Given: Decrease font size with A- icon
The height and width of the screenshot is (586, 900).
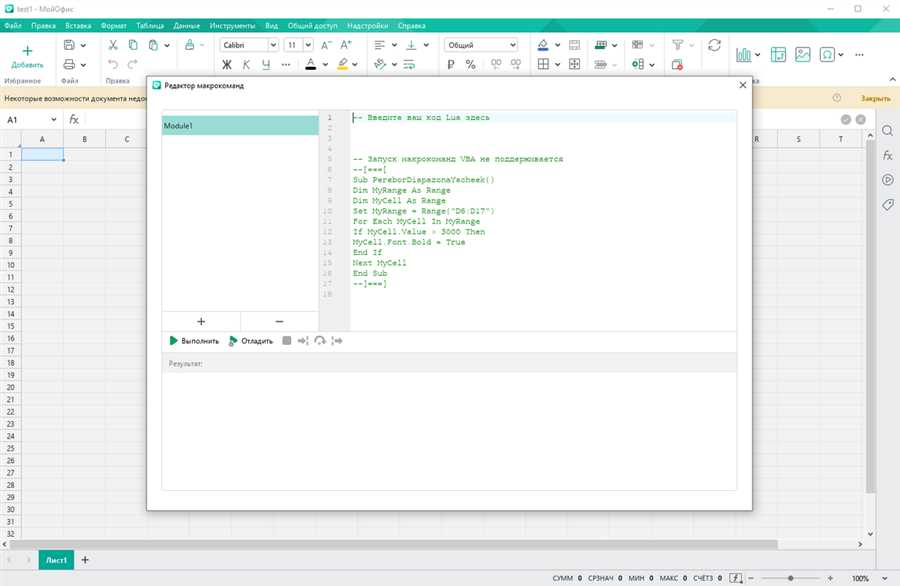Looking at the screenshot, I should pos(326,45).
